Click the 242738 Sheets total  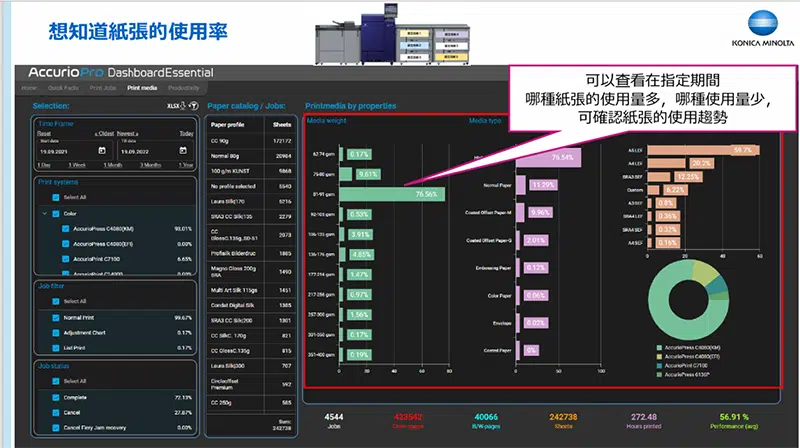coord(563,421)
